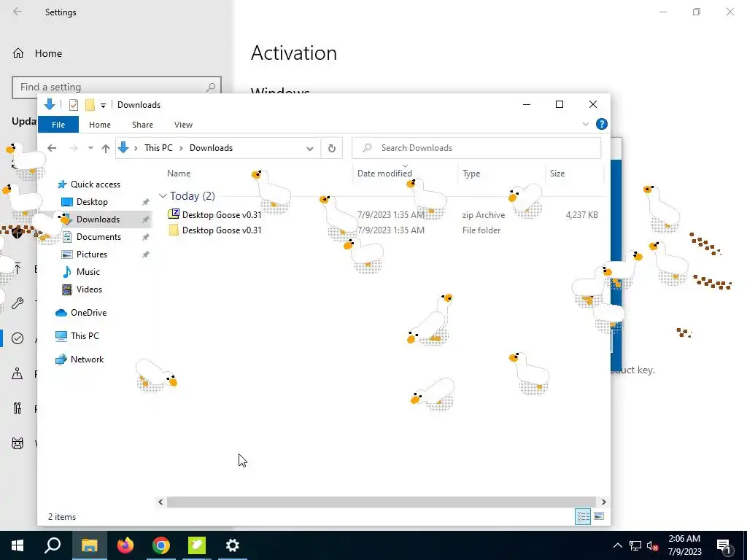Open the network status tray icon
The height and width of the screenshot is (560, 747).
point(635,545)
